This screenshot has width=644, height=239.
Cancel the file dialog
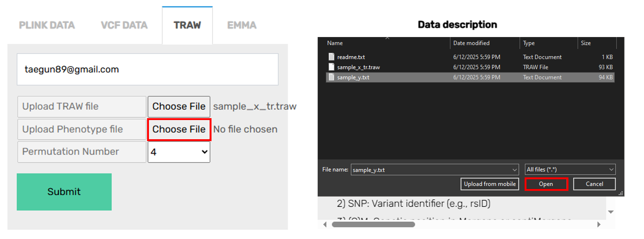594,184
